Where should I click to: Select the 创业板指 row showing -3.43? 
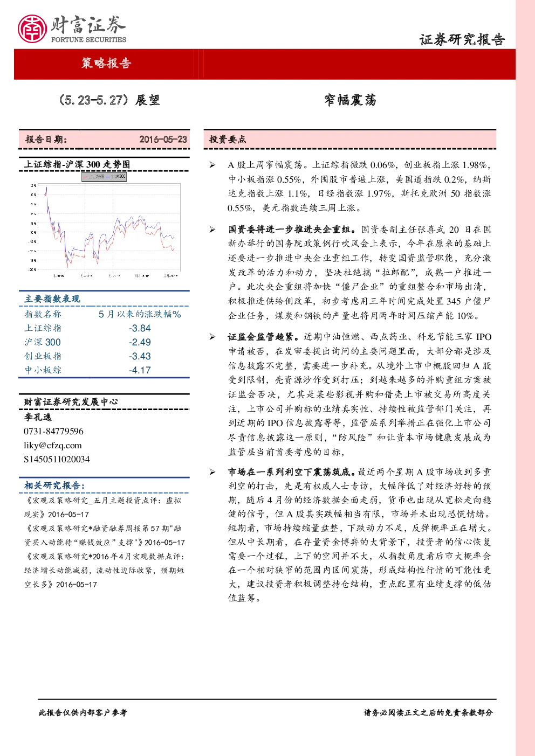click(104, 356)
